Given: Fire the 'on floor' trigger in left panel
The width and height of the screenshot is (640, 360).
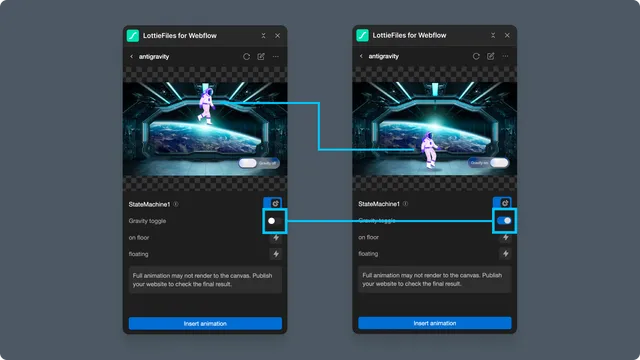Looking at the screenshot, I should point(276,238).
